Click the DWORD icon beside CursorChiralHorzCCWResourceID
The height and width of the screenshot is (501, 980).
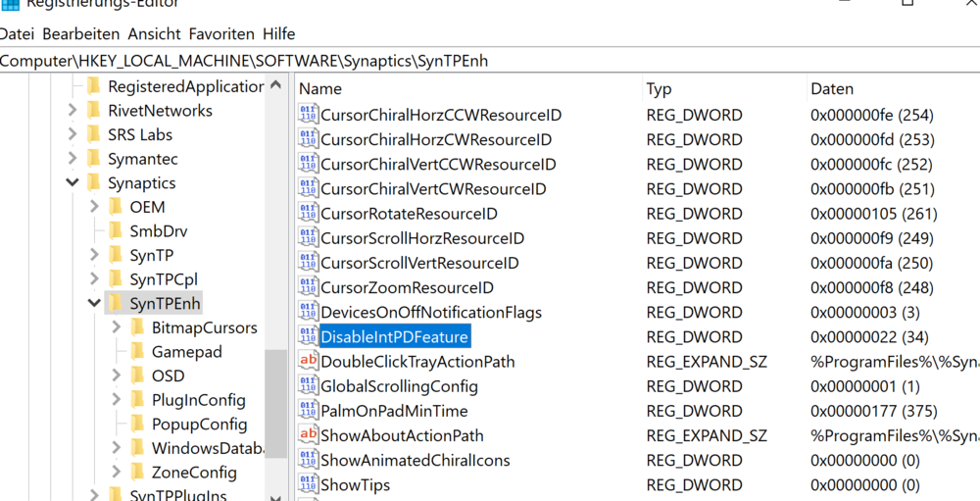[308, 116]
